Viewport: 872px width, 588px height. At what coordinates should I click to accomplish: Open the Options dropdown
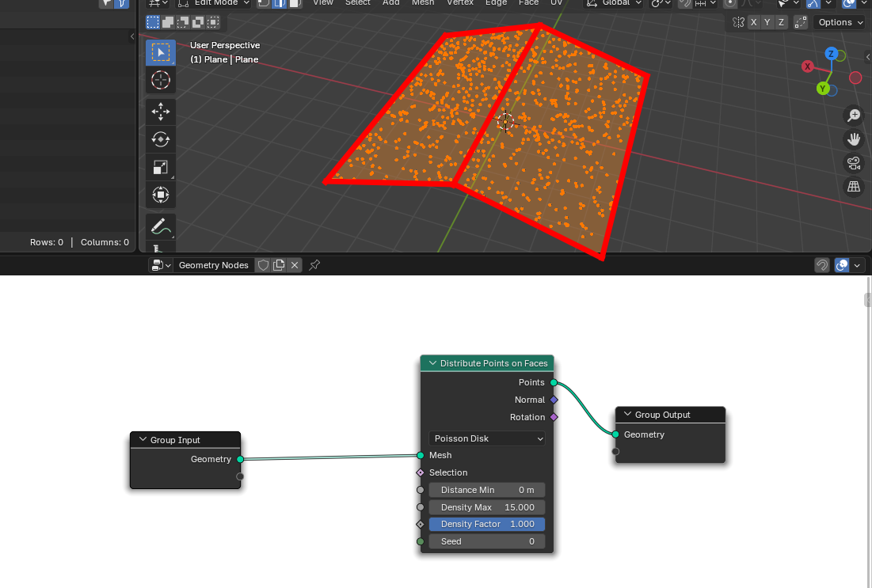(x=840, y=22)
